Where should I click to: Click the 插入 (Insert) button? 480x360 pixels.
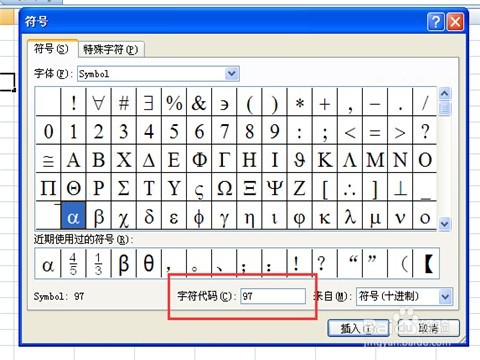pyautogui.click(x=359, y=329)
